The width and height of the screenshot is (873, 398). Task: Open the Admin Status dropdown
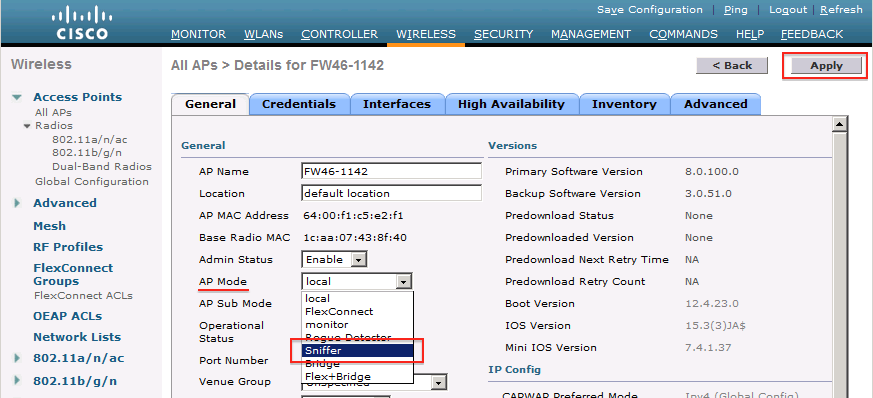pos(334,259)
